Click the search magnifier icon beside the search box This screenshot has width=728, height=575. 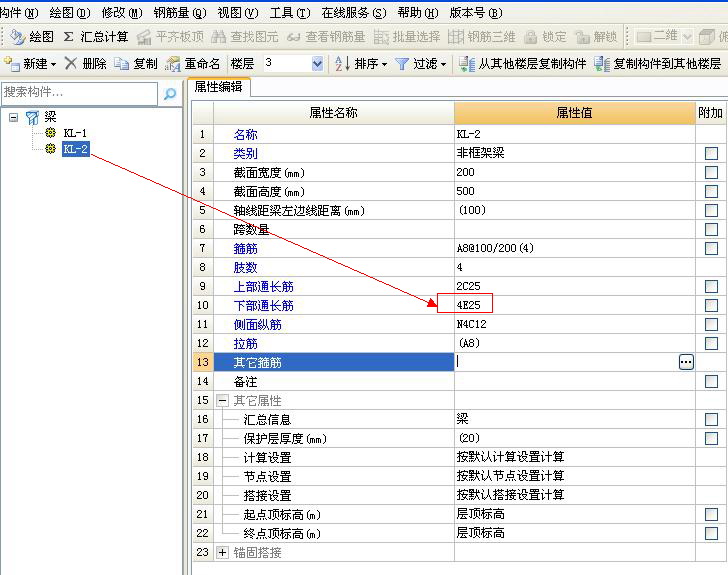tap(170, 94)
